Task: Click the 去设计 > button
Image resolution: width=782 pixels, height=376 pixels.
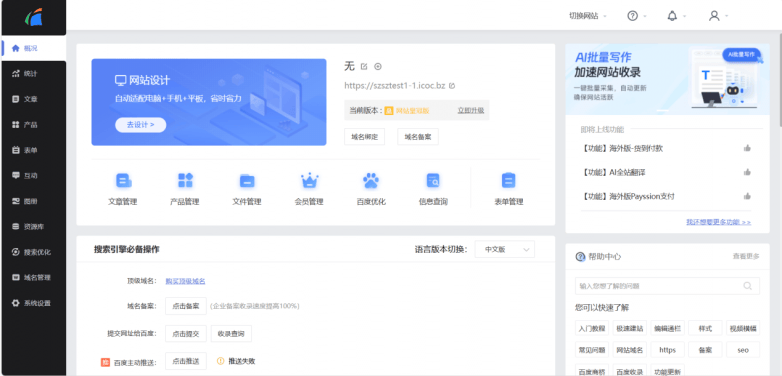Action: 141,125
